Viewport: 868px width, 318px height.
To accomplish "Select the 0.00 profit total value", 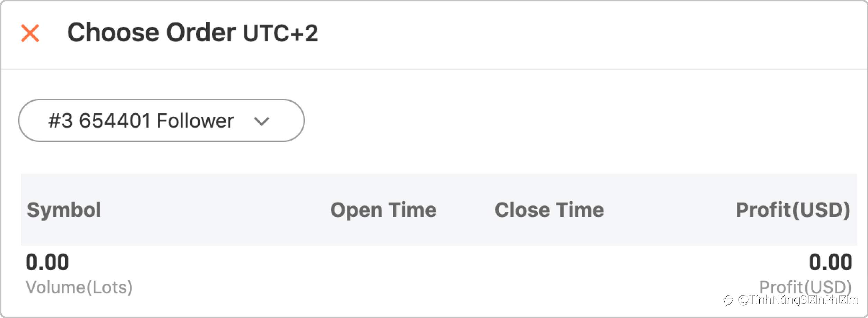I will click(831, 262).
